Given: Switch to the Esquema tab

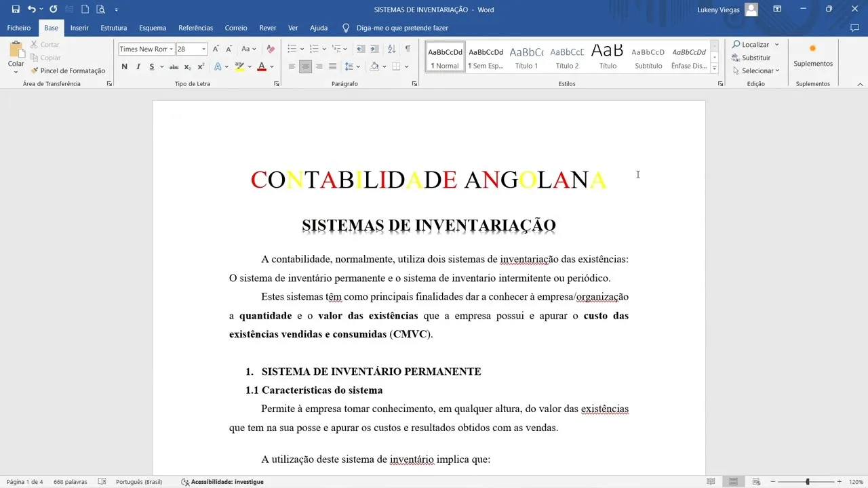Looking at the screenshot, I should pos(153,28).
